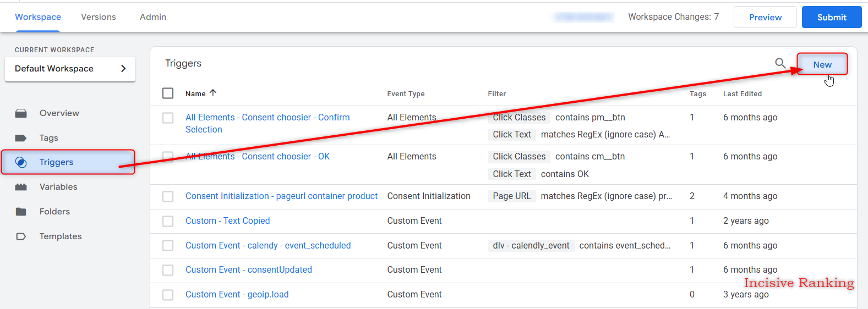Open Folders in the sidebar
This screenshot has width=868, height=309.
(54, 212)
